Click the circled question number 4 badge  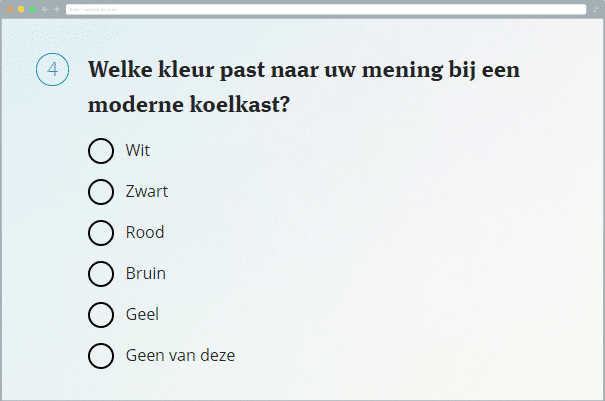pyautogui.click(x=52, y=70)
